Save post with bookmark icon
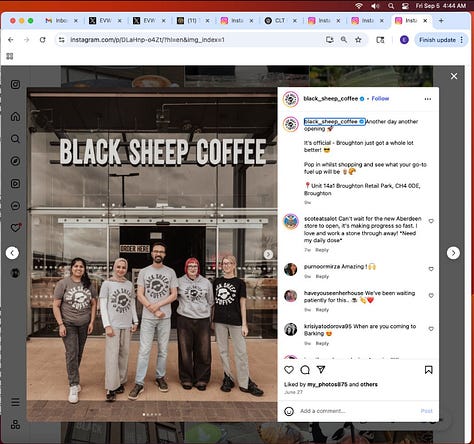The height and width of the screenshot is (444, 474). pos(429,370)
